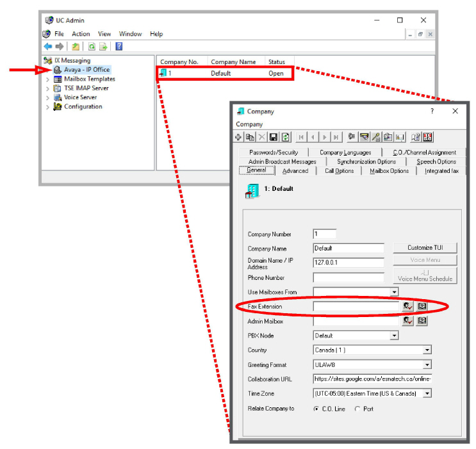This screenshot has height=449, width=476.
Task: Expand the Voice Server tree node
Action: coord(47,98)
